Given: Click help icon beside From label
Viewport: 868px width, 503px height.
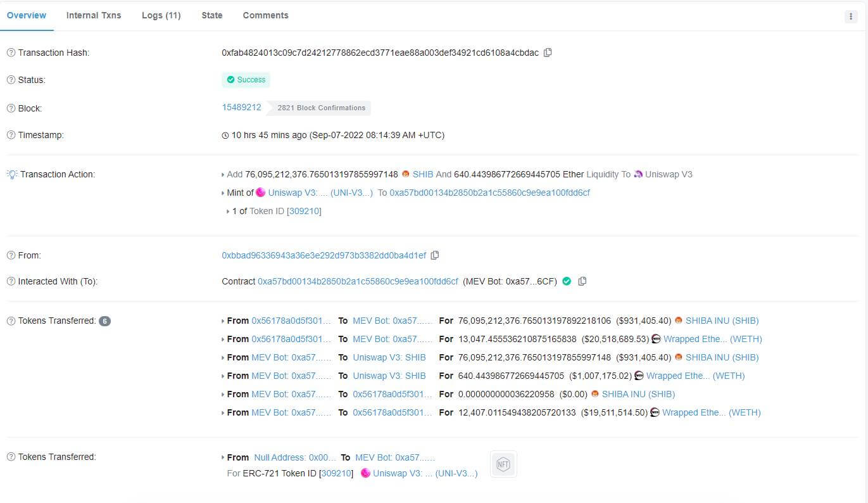Looking at the screenshot, I should click(11, 255).
